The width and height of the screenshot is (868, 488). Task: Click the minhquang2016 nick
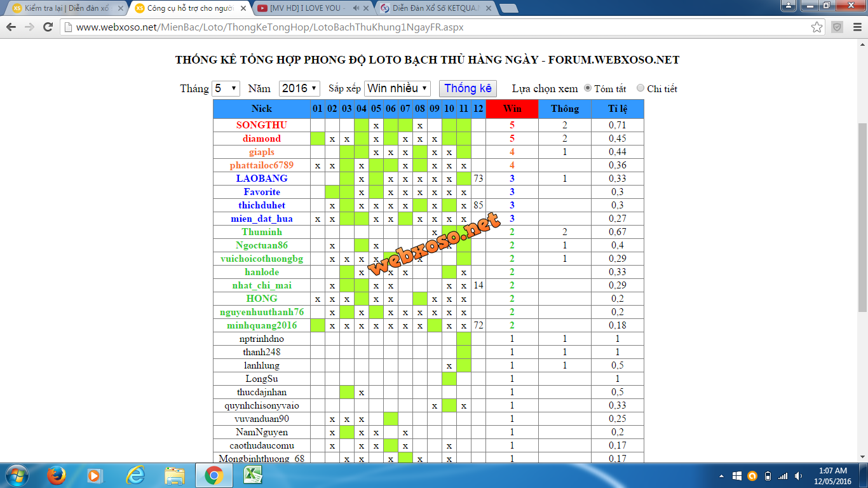point(262,325)
